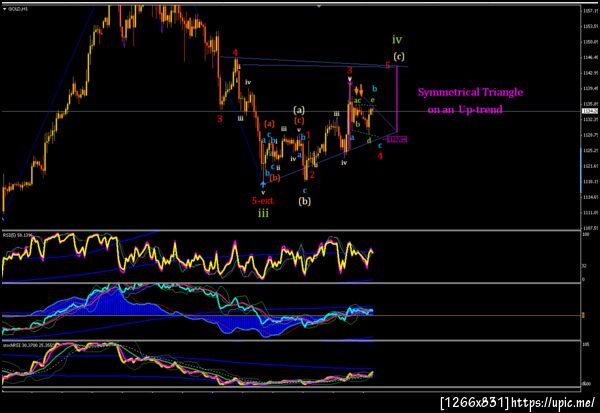The height and width of the screenshot is (413, 600).
Task: Select the white '(c)' label under green iv
Action: [399, 57]
